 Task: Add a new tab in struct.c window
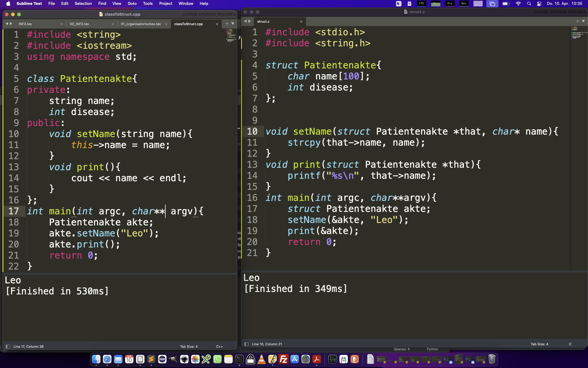click(578, 21)
